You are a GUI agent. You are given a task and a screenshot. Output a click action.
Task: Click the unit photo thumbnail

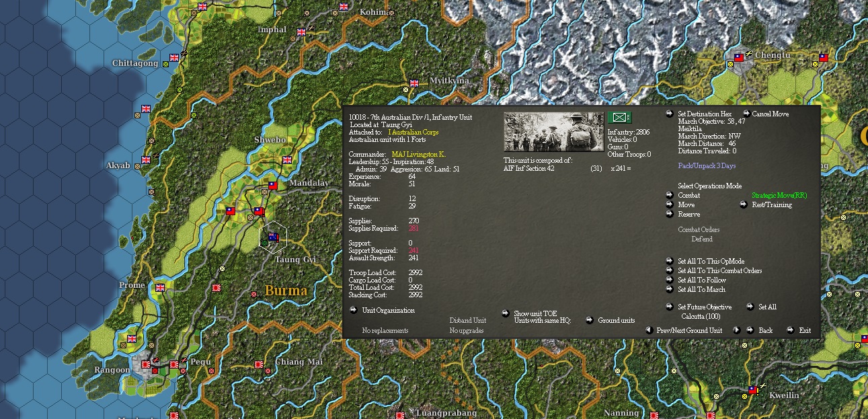click(554, 131)
